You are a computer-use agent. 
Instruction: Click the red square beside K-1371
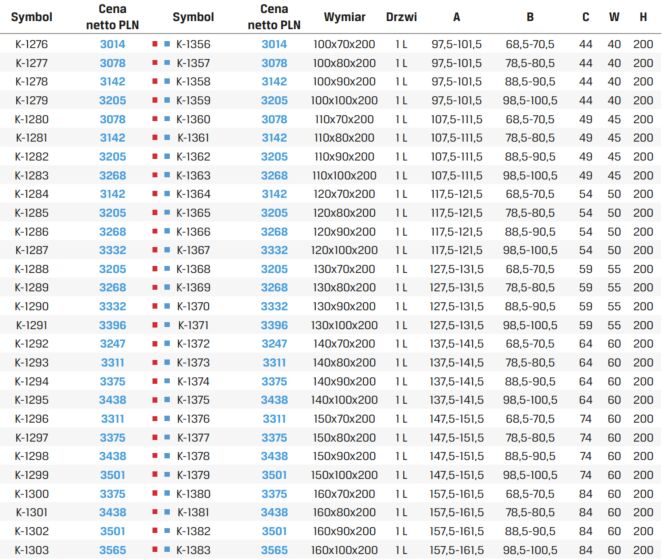click(155, 325)
